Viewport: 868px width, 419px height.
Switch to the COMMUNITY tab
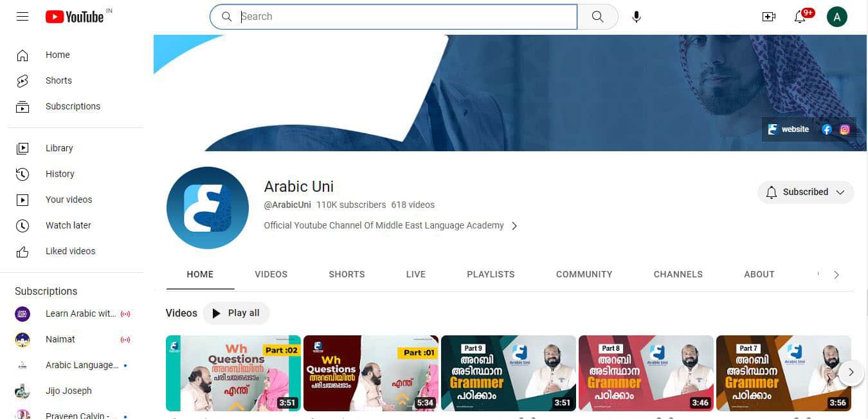click(584, 274)
